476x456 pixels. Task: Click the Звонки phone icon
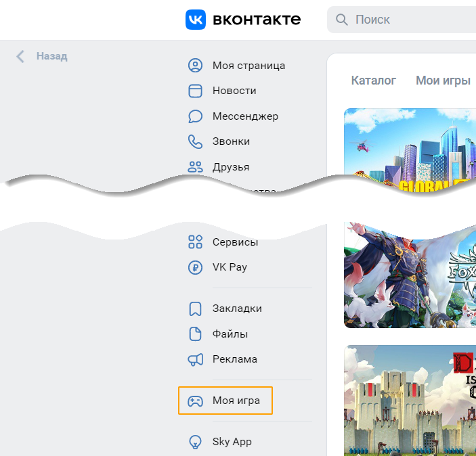click(x=195, y=141)
